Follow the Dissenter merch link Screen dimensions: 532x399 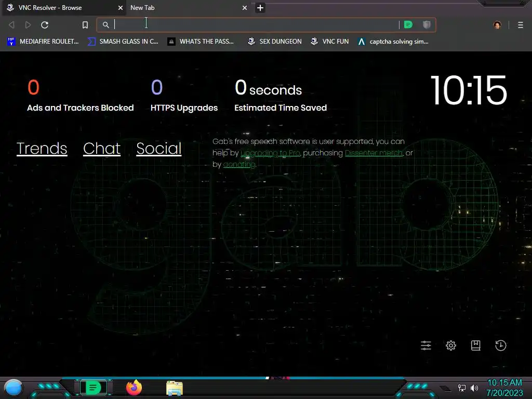point(374,153)
